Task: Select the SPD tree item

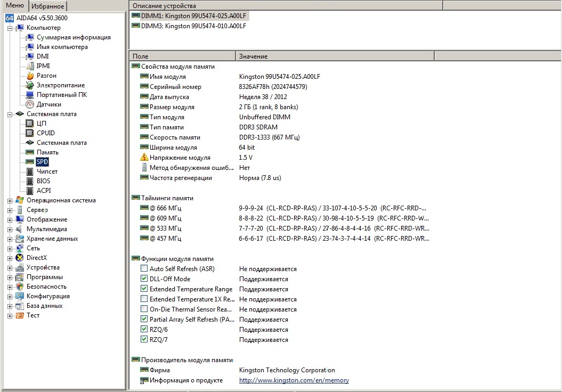Action: point(42,161)
